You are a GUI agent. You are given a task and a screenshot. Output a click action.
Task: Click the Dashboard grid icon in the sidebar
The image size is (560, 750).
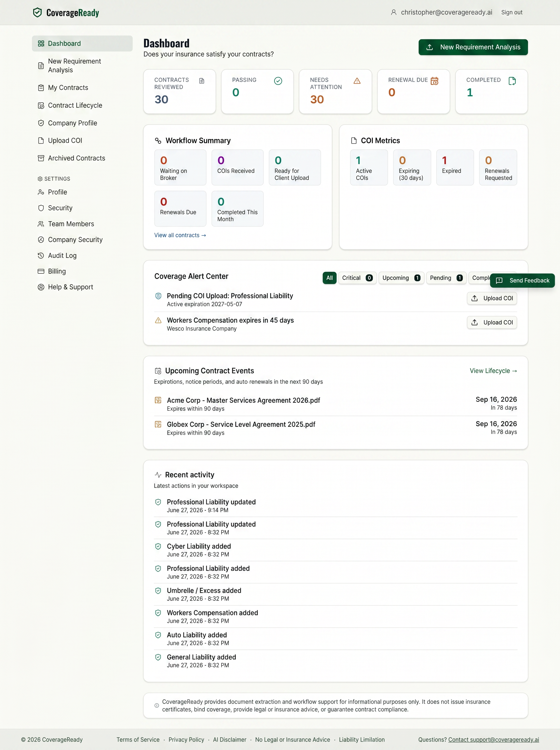coord(41,43)
